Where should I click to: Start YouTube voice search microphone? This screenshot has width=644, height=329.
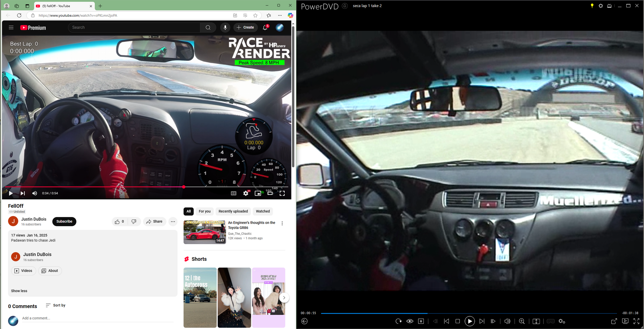[225, 28]
